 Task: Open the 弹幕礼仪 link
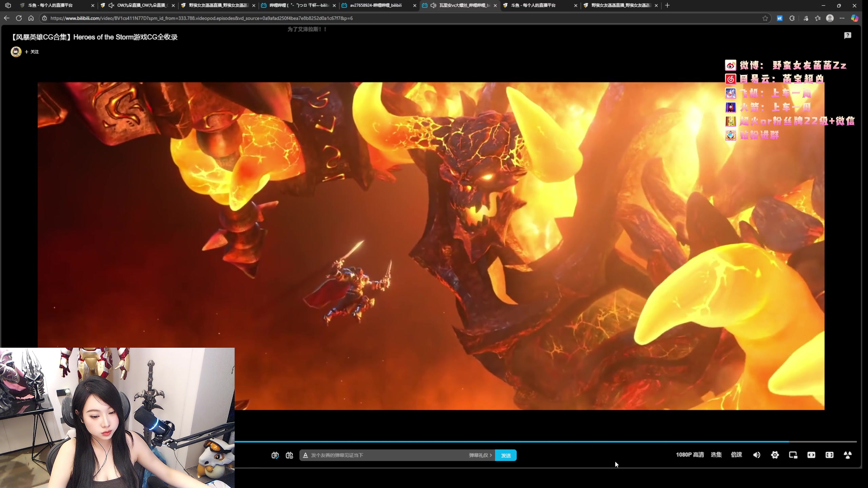click(480, 455)
